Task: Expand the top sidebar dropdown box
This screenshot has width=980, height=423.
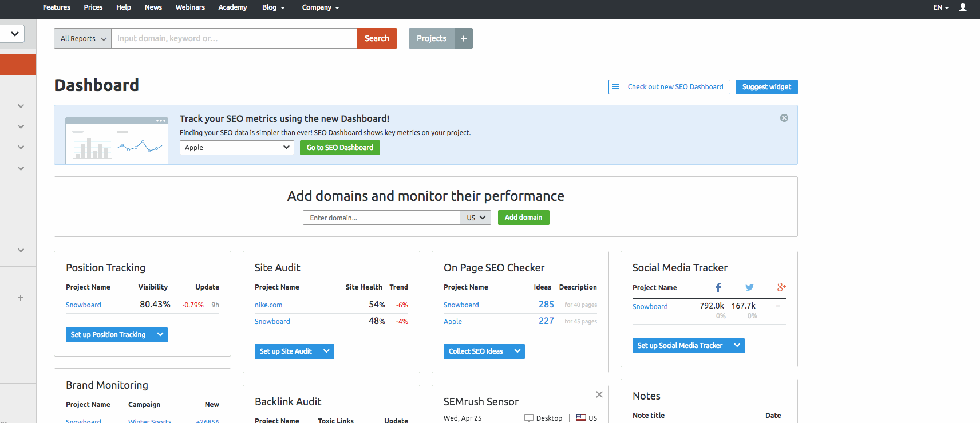Action: [x=12, y=34]
